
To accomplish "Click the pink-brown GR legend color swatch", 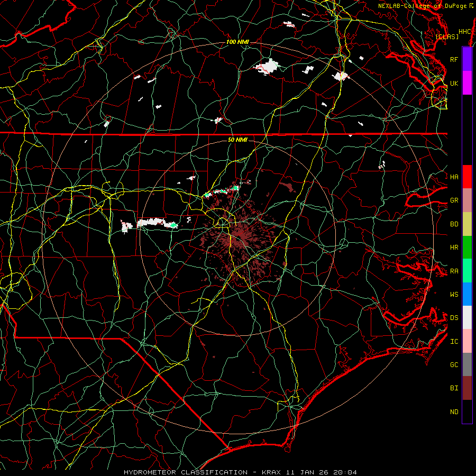I will 467,200.
